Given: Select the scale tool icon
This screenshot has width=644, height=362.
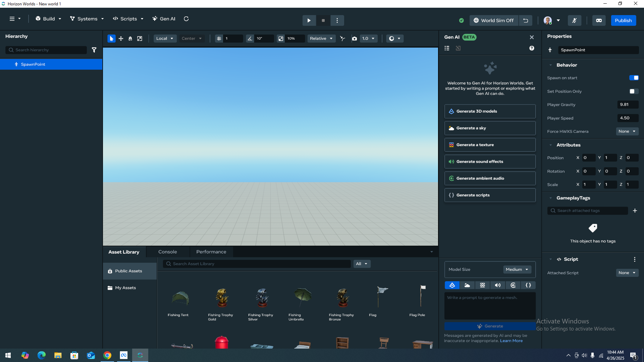Looking at the screenshot, I should (140, 39).
